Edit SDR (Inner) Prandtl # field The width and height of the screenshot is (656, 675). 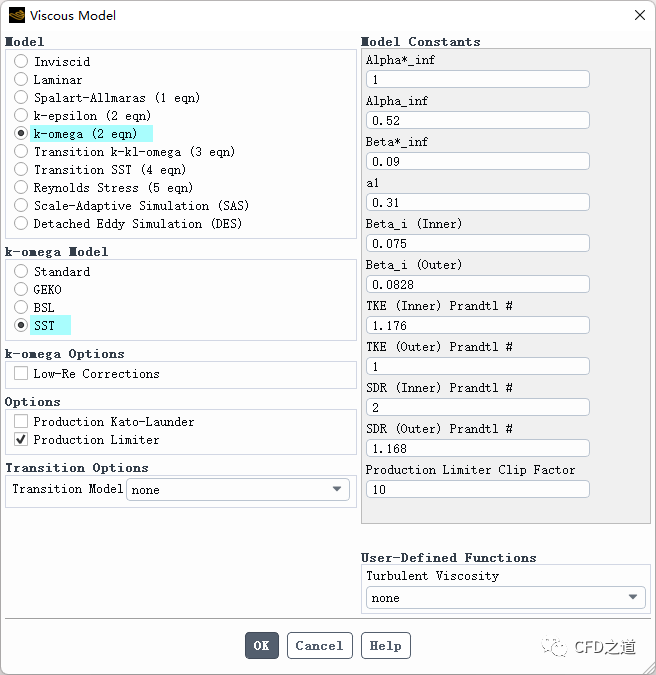(x=477, y=407)
